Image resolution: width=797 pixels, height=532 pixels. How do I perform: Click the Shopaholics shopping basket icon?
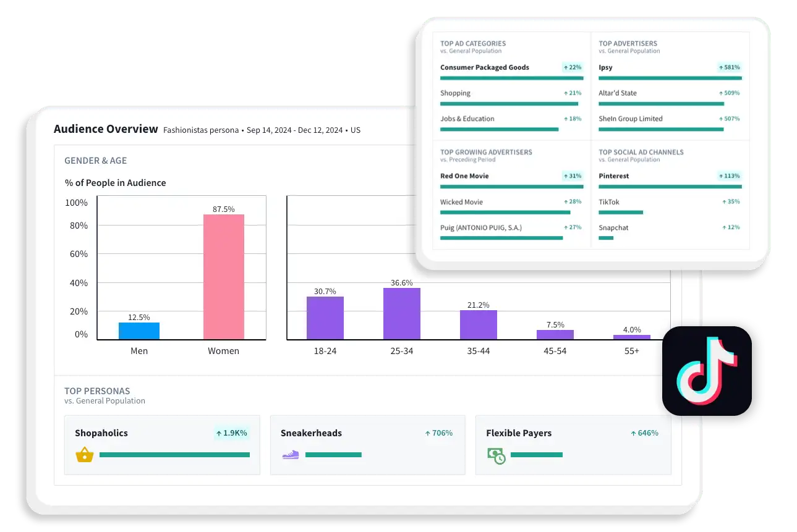click(84, 455)
